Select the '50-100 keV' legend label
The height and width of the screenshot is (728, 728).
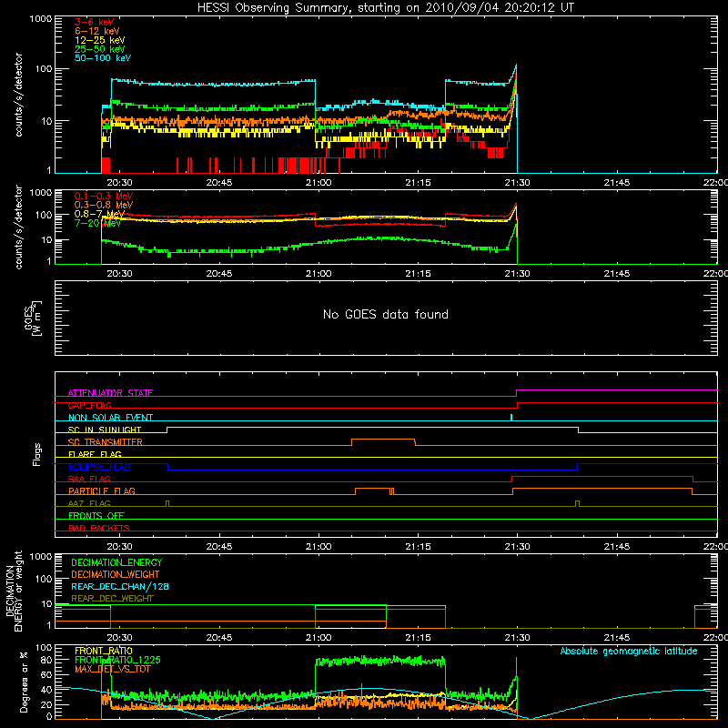[103, 58]
